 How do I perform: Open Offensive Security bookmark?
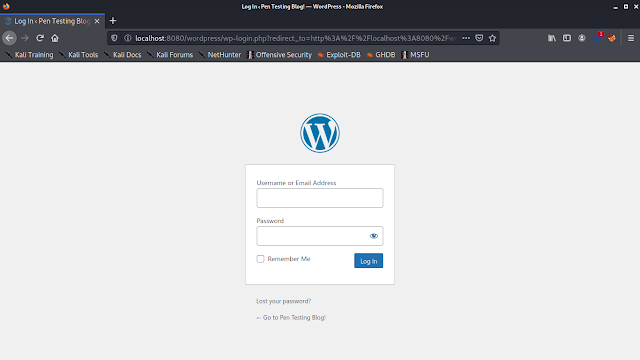[x=280, y=55]
